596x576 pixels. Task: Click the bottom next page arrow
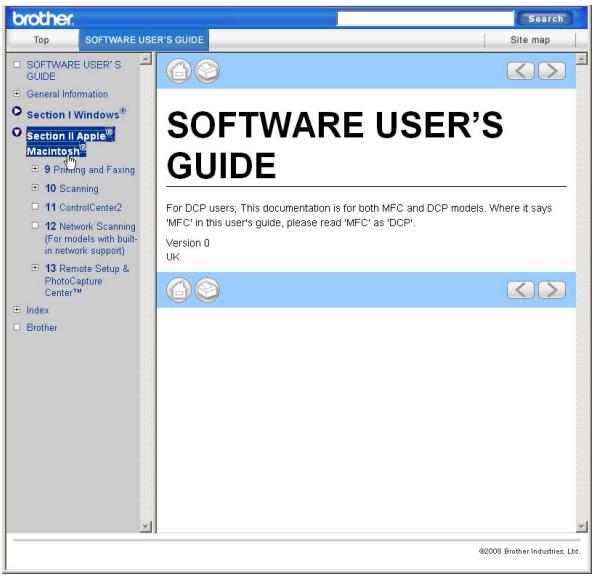point(552,290)
